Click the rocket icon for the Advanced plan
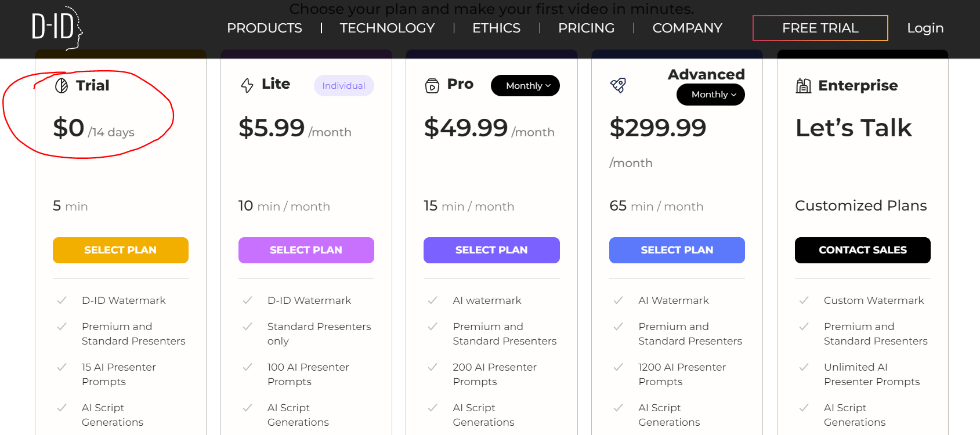 [x=618, y=86]
